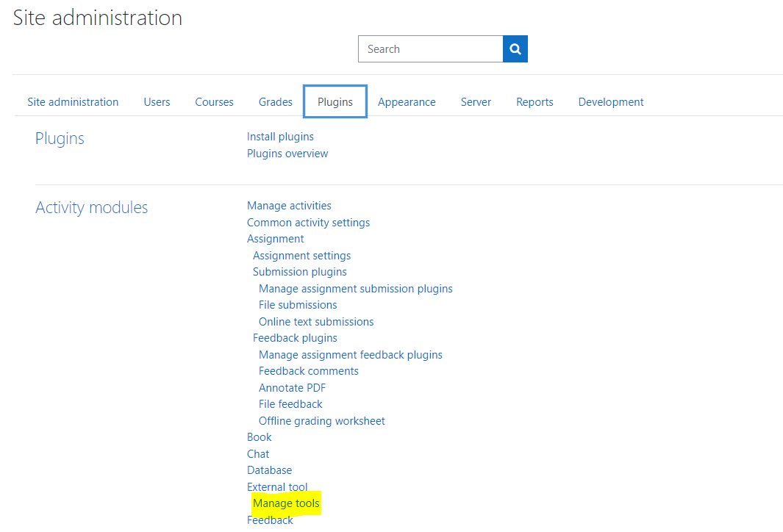Open the Courses tab
This screenshot has width=783, height=532.
(x=214, y=102)
